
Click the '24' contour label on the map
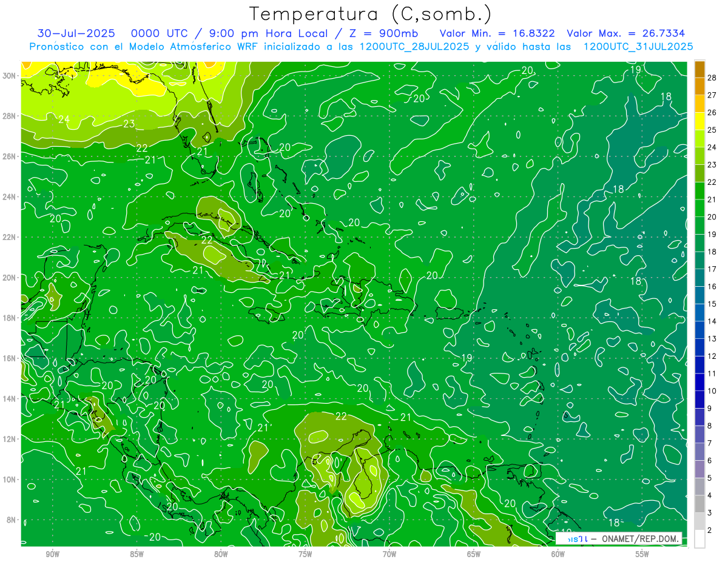(x=64, y=119)
